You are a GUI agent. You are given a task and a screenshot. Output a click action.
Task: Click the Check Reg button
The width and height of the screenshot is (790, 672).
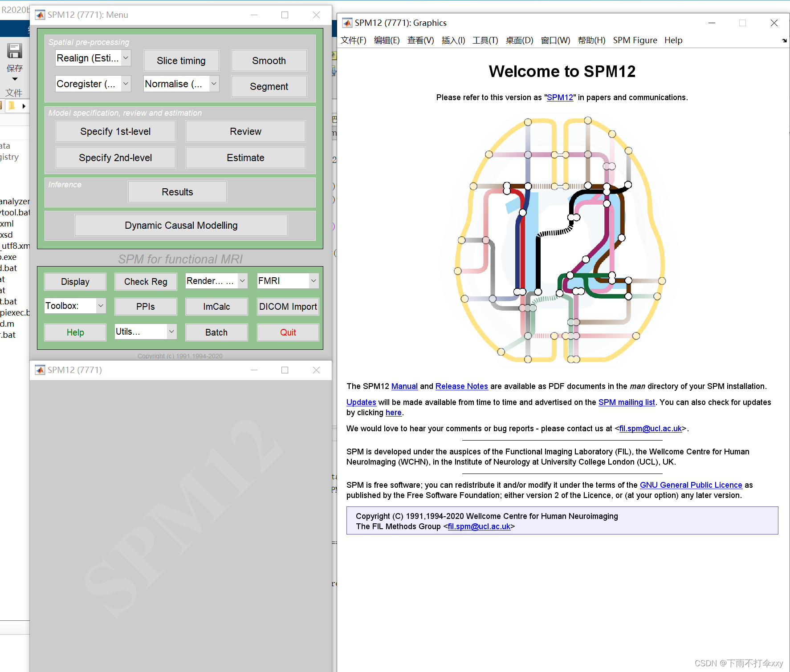146,282
